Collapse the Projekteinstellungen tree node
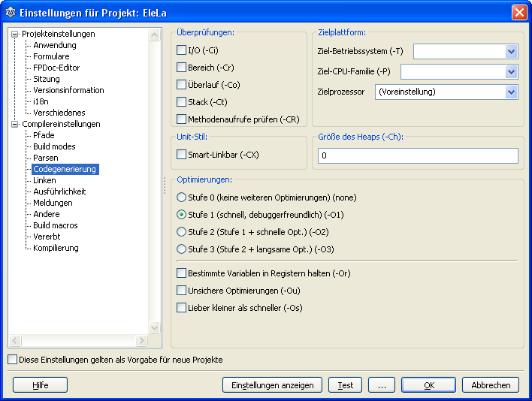The height and width of the screenshot is (401, 532). click(x=15, y=35)
